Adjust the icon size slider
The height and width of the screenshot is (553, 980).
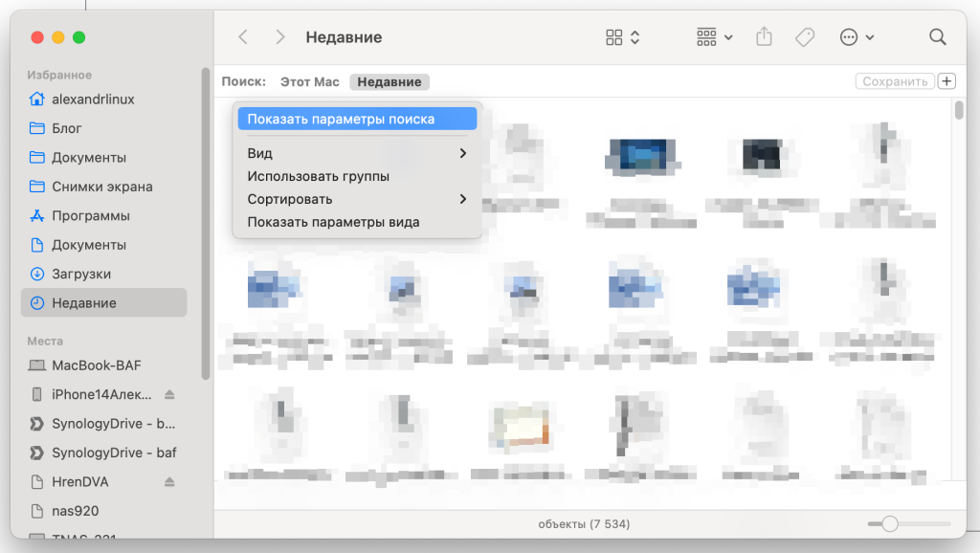point(890,523)
